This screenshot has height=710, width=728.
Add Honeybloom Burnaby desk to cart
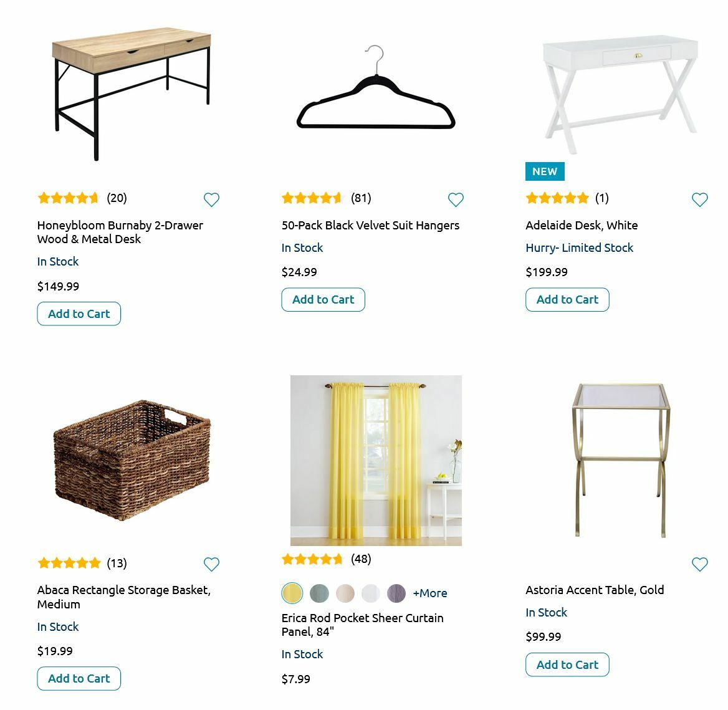tap(79, 314)
